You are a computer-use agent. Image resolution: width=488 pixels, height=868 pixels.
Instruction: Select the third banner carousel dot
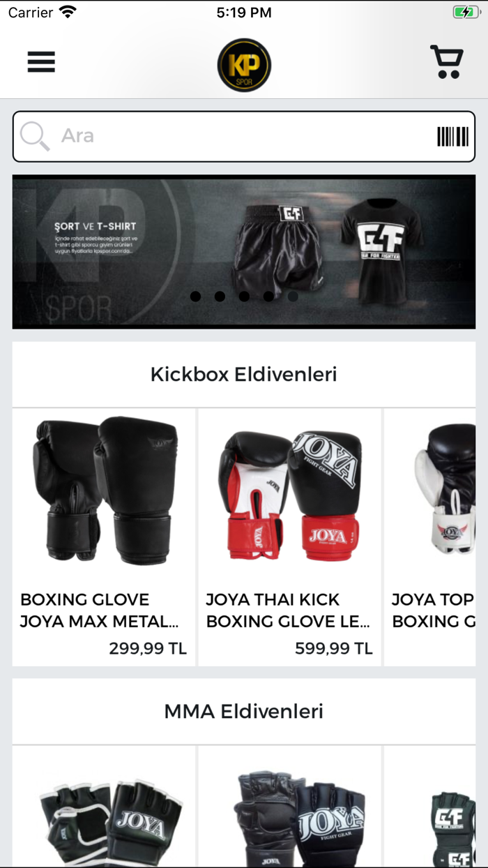coord(244,297)
